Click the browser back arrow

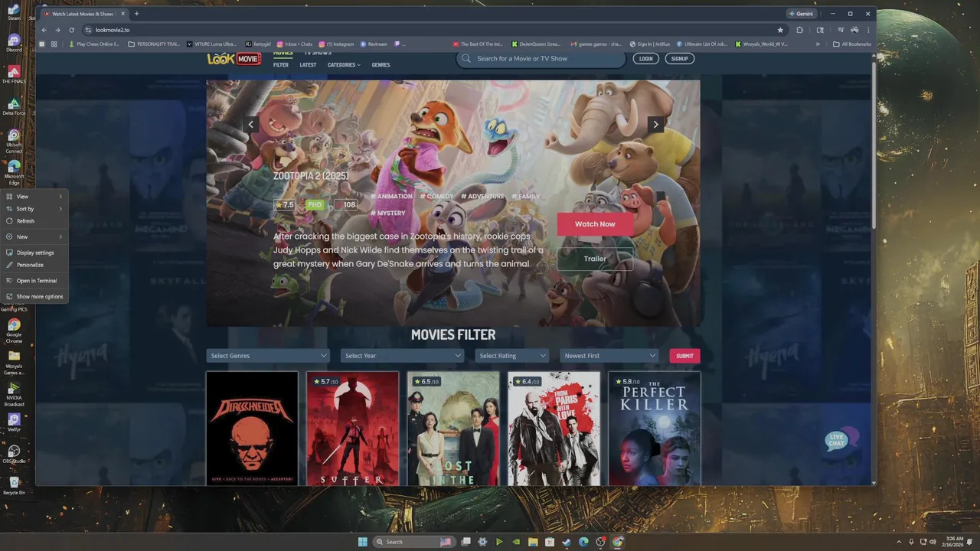44,30
